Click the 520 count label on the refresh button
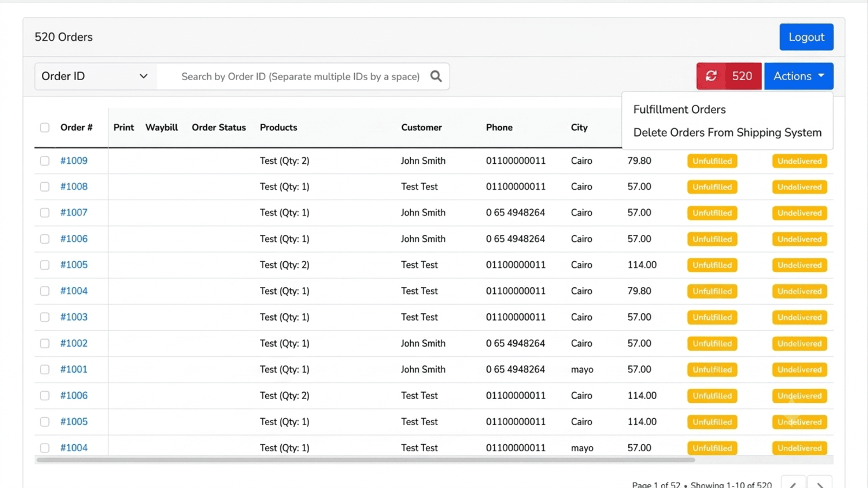 [742, 76]
